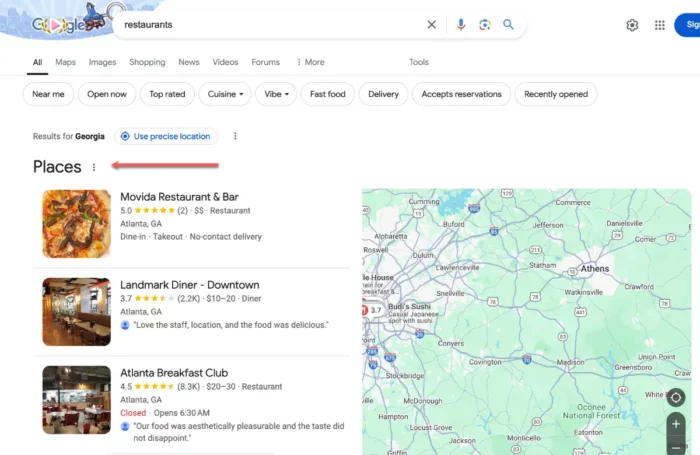The width and height of the screenshot is (700, 455).
Task: Click Budi's Sushi label on map
Action: 409,307
